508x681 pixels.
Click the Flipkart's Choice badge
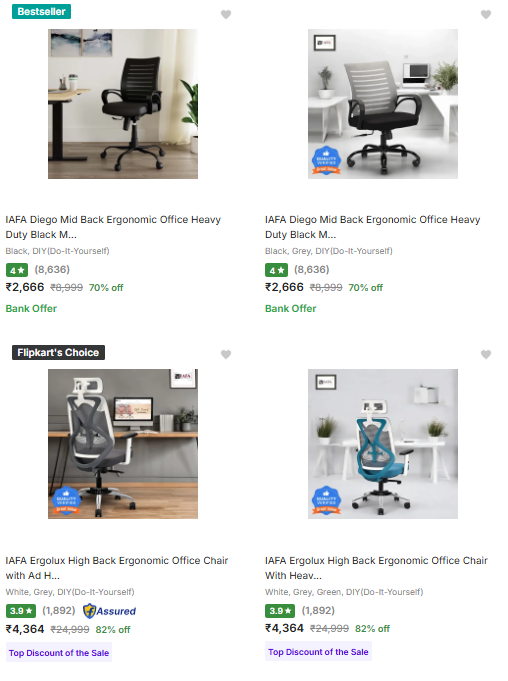[58, 352]
